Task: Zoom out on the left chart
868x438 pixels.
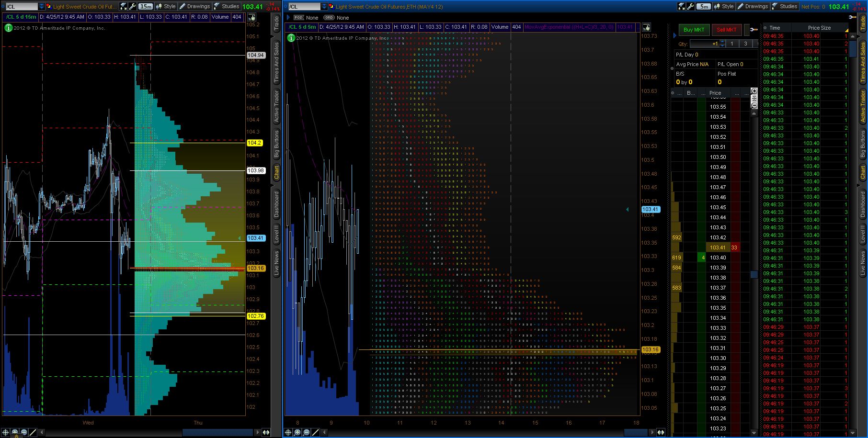Action: click(24, 432)
